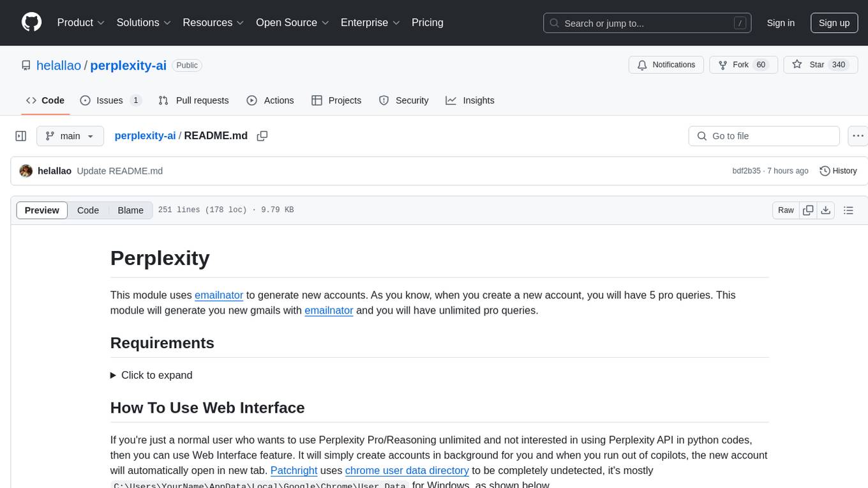Click the Requirements heading
868x488 pixels.
[162, 343]
